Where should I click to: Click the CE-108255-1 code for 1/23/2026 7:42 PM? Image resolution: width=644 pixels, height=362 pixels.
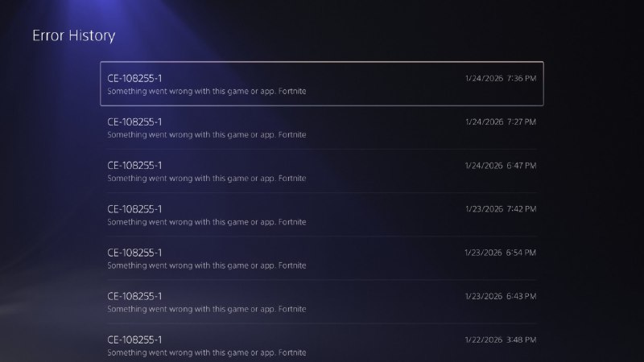point(134,209)
